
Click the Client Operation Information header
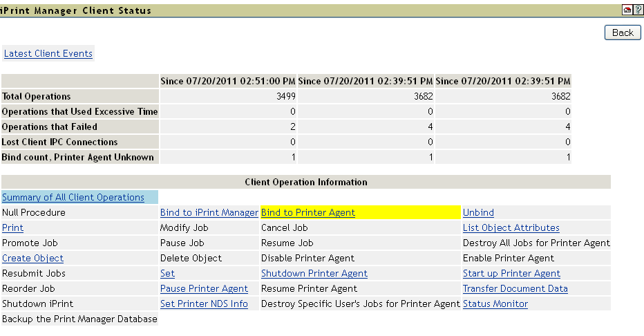click(x=306, y=182)
